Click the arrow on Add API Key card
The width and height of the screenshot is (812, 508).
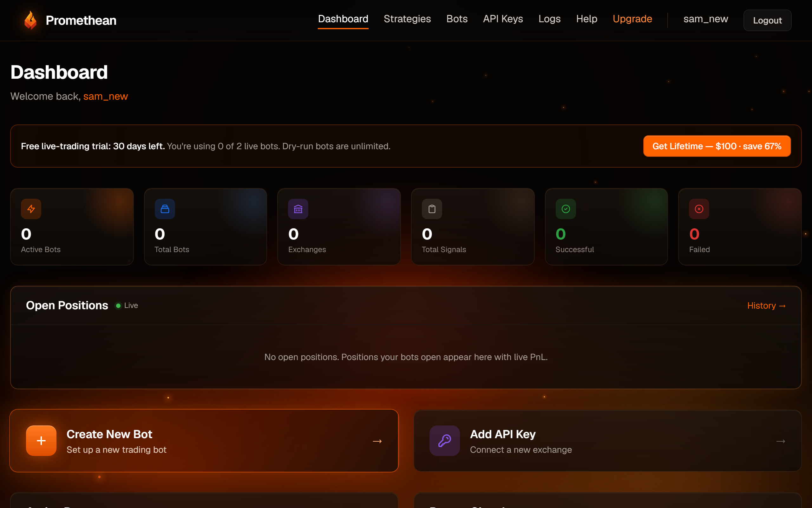tap(781, 441)
